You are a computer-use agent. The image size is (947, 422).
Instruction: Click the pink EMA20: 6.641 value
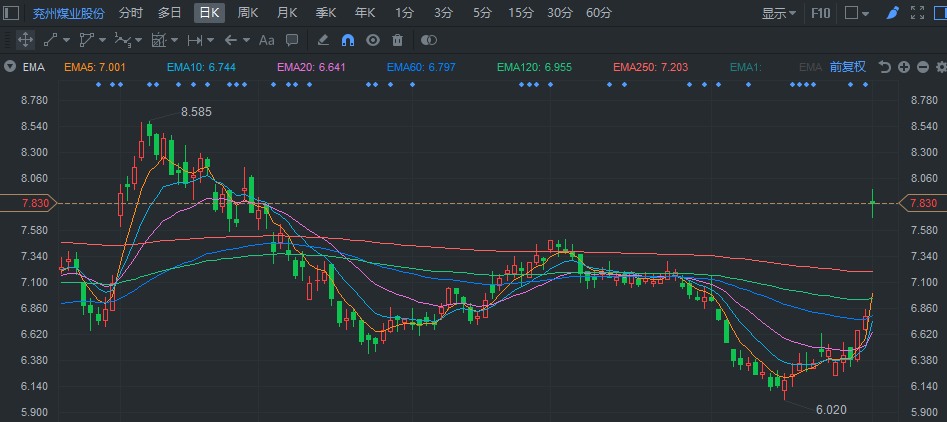coord(312,67)
